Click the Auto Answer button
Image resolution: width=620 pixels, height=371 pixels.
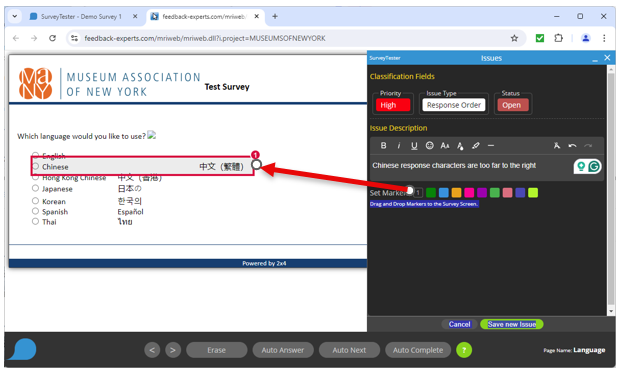[x=283, y=350]
